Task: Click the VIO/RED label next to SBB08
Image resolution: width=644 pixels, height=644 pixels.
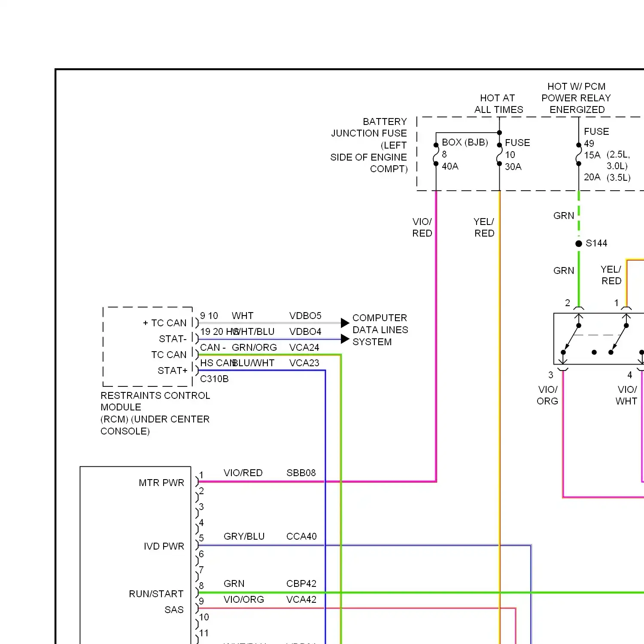Action: click(243, 473)
